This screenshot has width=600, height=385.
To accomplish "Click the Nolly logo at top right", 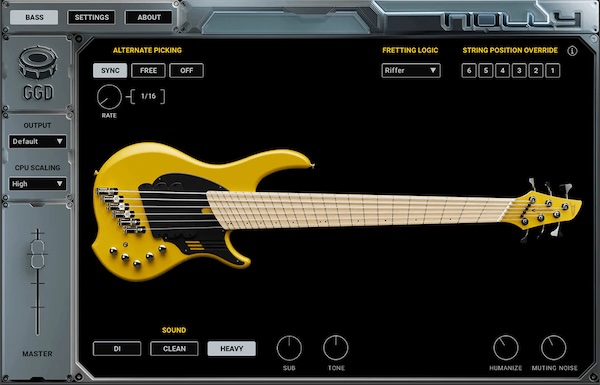I will pos(512,20).
